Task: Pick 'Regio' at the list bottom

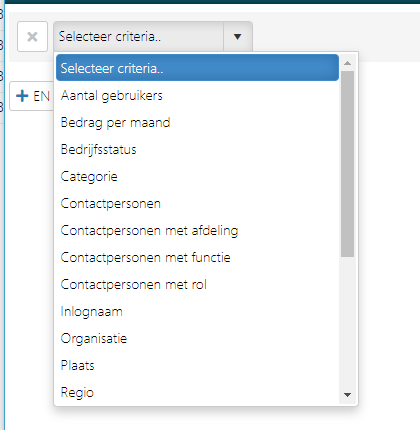Action: (197, 392)
